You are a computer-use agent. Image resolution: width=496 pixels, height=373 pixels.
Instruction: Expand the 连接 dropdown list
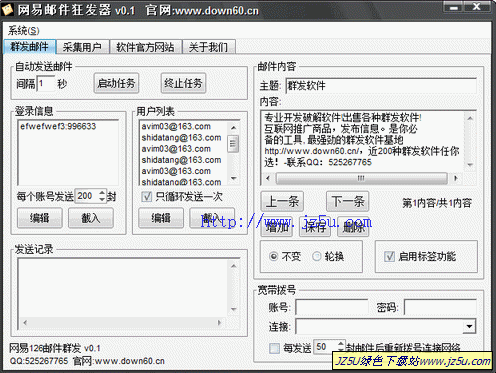469,326
